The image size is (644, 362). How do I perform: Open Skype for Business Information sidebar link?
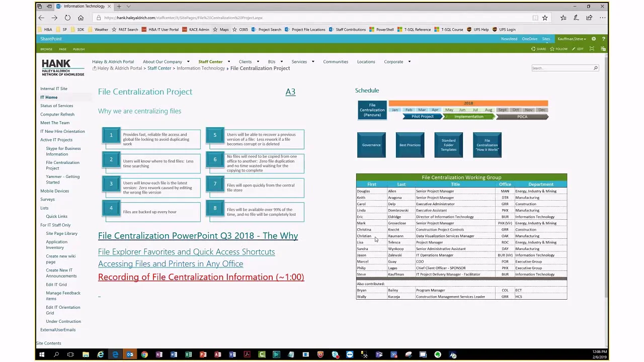pyautogui.click(x=63, y=151)
